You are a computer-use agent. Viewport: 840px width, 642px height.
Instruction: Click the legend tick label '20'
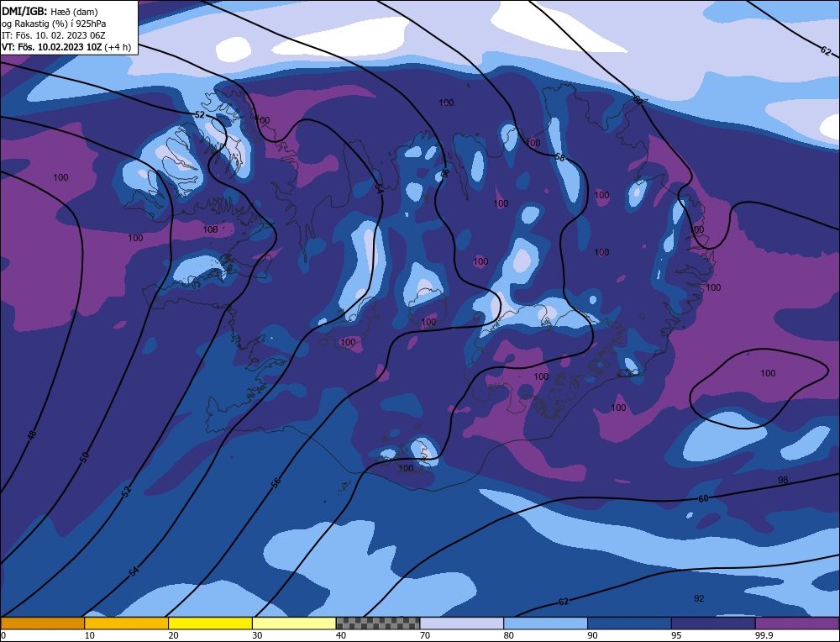173,635
